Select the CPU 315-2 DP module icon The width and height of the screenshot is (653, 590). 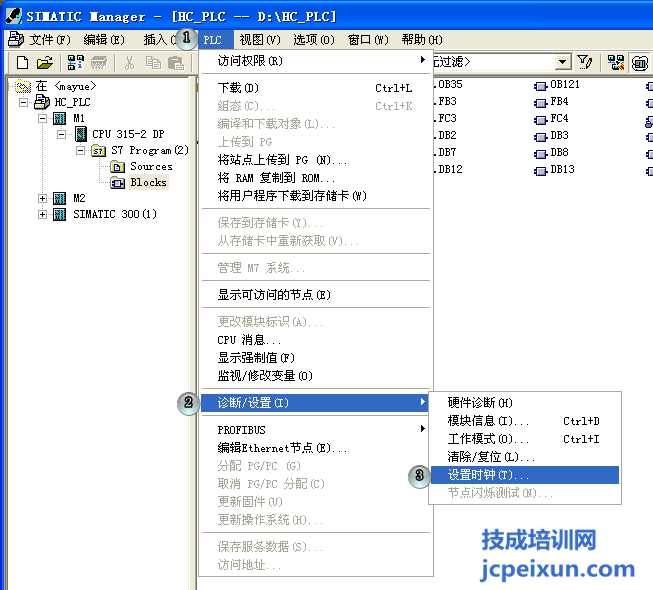click(x=80, y=134)
